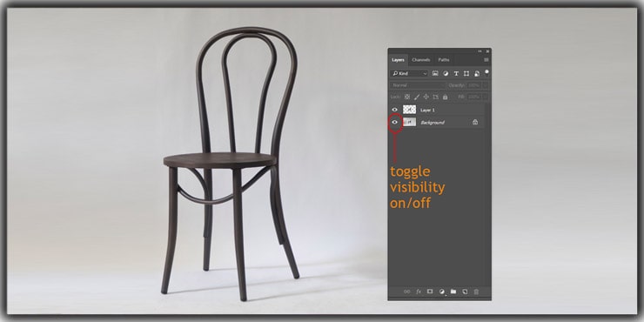Collapse the Layers panel with the double arrows
This screenshot has height=322, width=644.
(x=480, y=51)
